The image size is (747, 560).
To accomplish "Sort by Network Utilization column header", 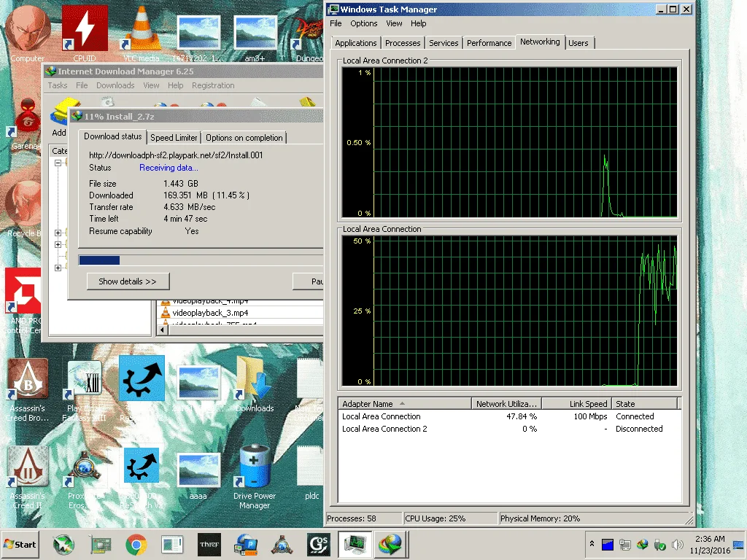I will tap(506, 404).
